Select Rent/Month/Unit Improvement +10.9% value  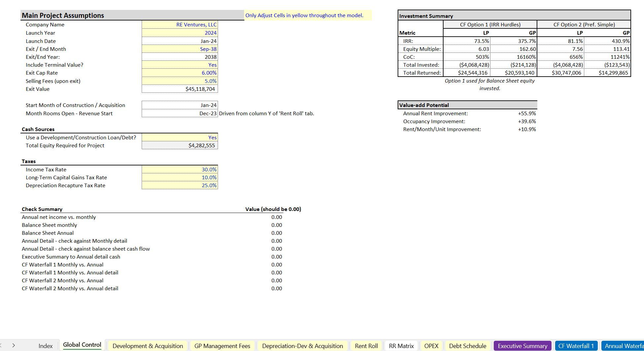[x=527, y=129]
